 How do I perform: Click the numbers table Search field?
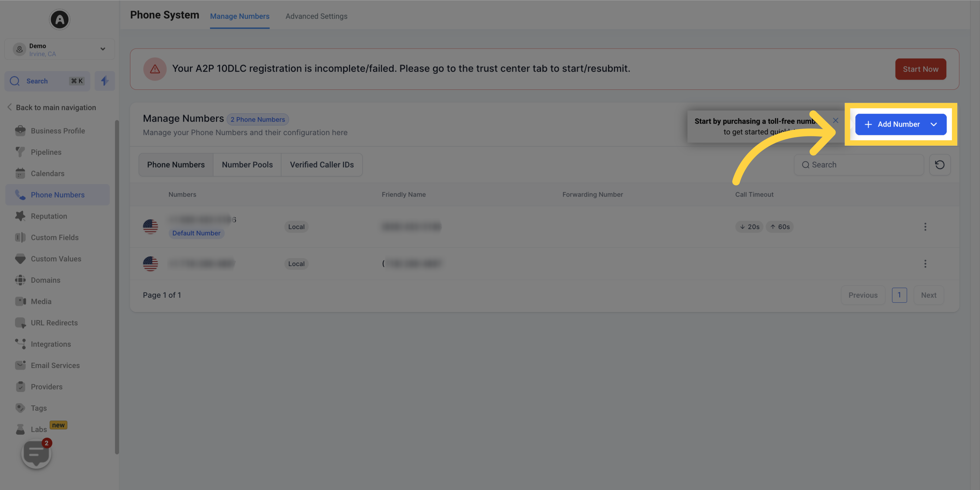click(859, 165)
